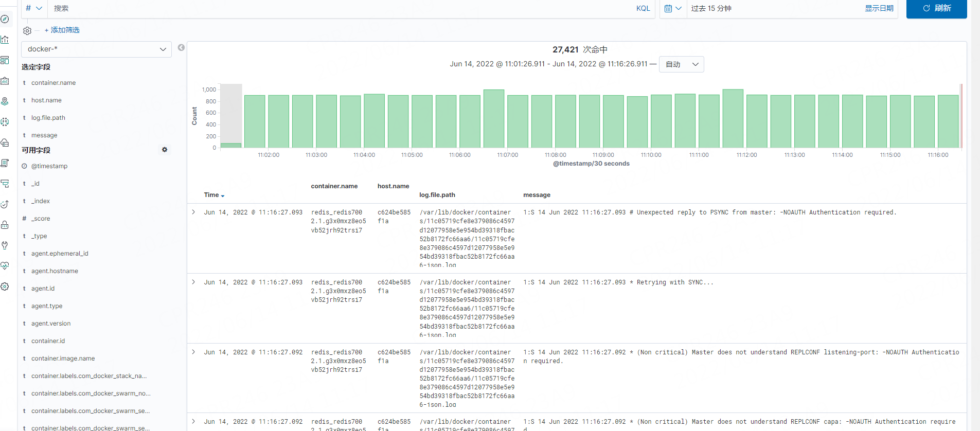This screenshot has height=431, width=980.
Task: Open the Canvas icon in sidebar
Action: [5, 81]
